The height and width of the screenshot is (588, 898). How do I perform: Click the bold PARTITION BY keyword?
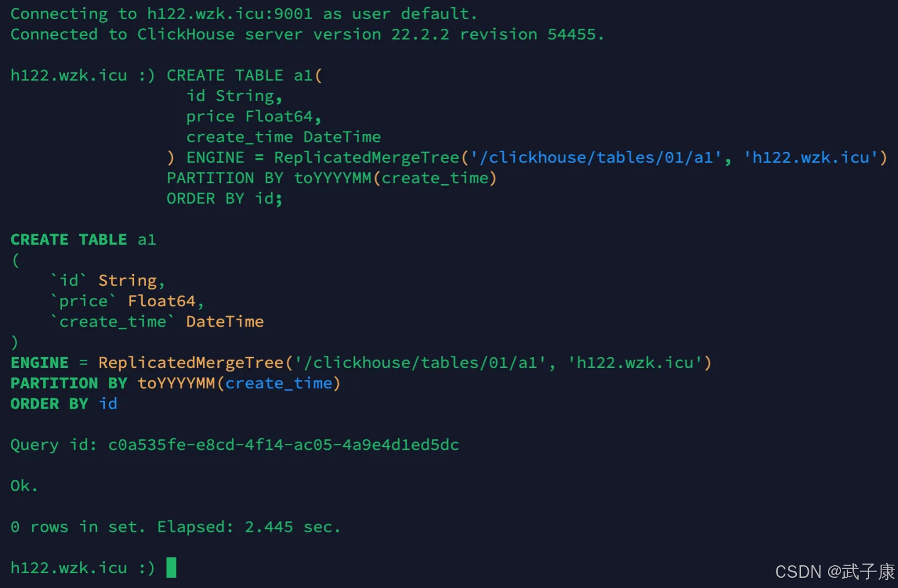point(69,383)
